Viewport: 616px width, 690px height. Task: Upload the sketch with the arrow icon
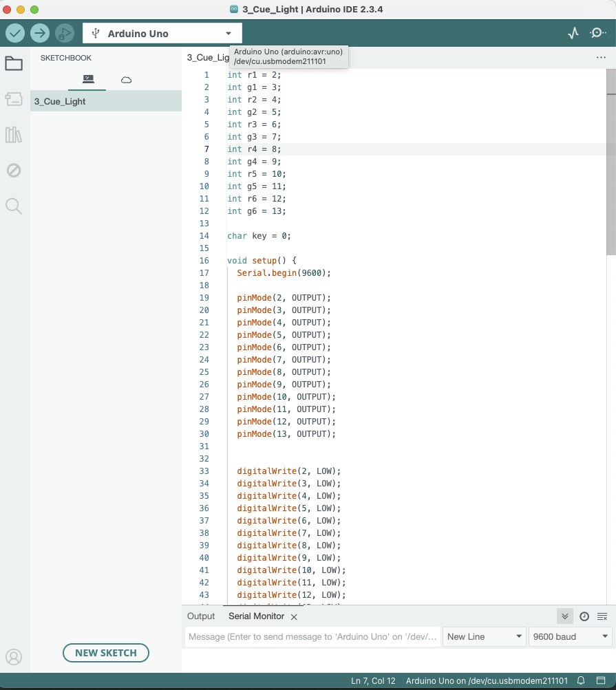[x=39, y=32]
